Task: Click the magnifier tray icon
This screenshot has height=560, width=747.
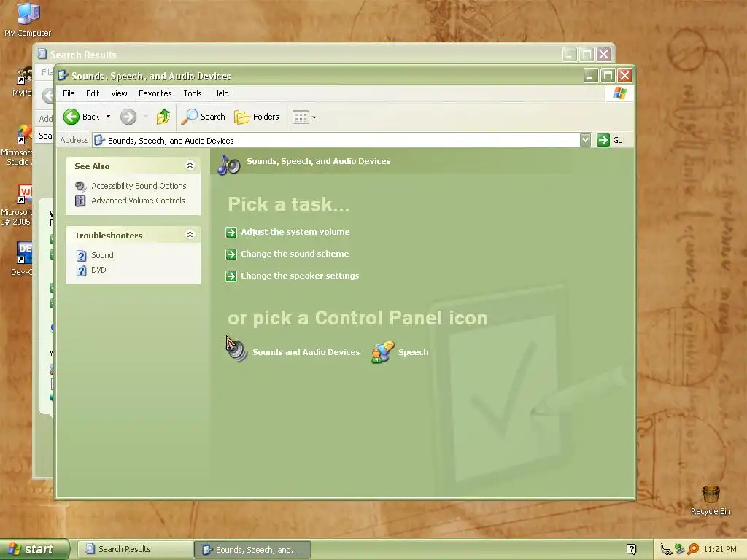Action: click(693, 549)
